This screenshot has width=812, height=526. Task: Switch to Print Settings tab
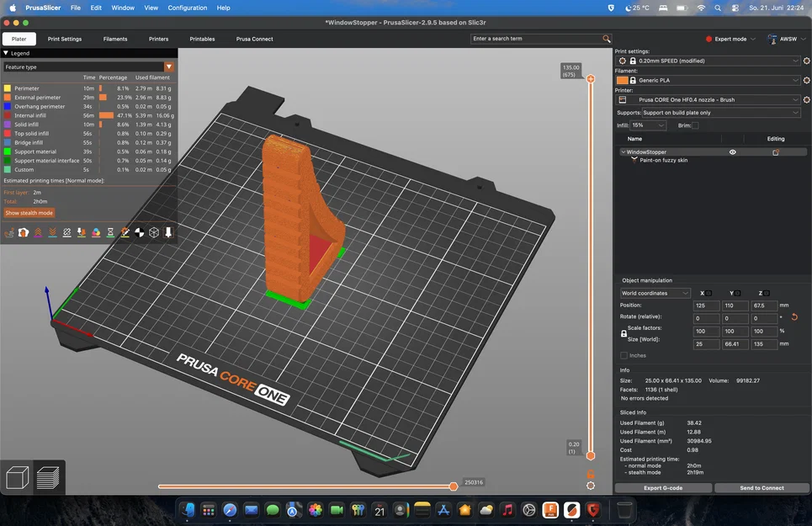[x=65, y=39]
